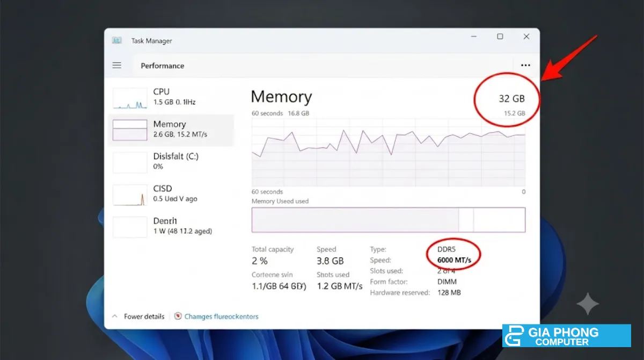Click the CISD mini graph thumbnail
Image resolution: width=644 pixels, height=360 pixels.
(130, 195)
